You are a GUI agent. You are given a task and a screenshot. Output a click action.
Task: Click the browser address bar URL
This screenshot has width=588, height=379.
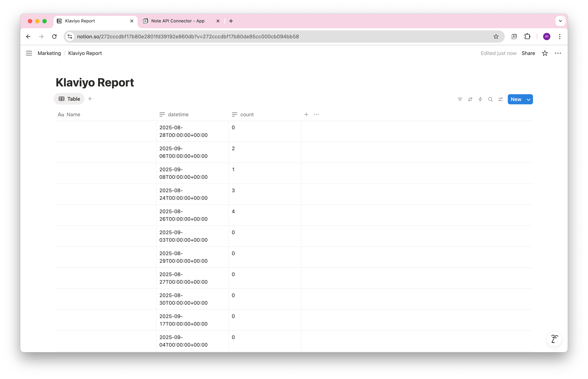188,36
